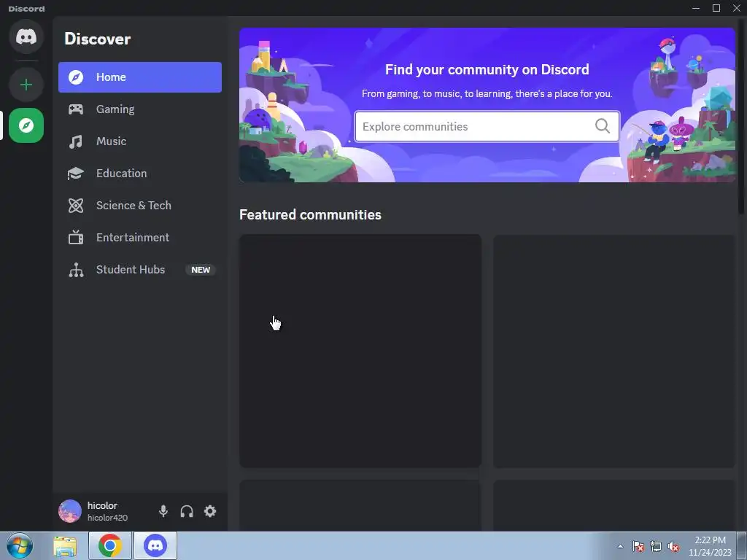This screenshot has width=747, height=560.
Task: Open the first featured community card
Action: 360,351
